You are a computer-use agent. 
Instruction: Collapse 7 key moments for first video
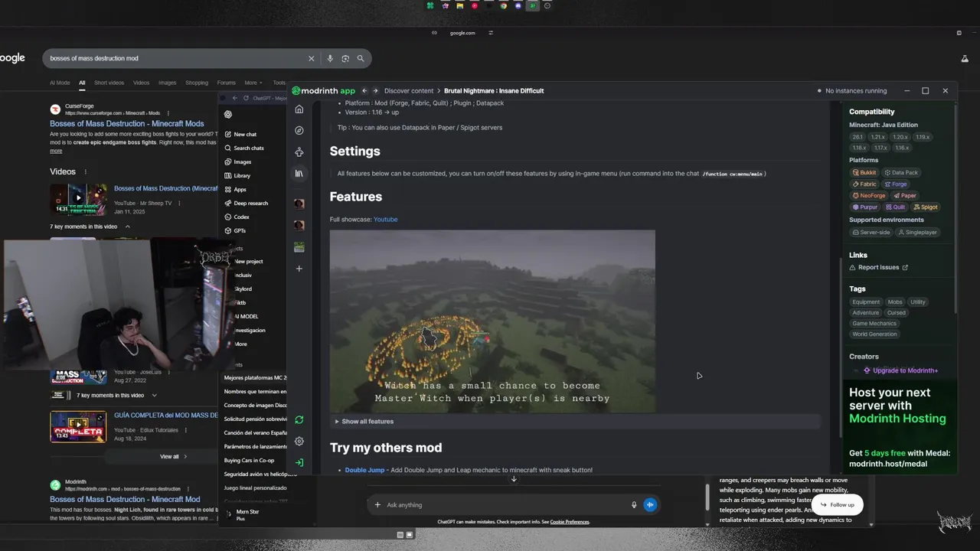[x=128, y=227]
